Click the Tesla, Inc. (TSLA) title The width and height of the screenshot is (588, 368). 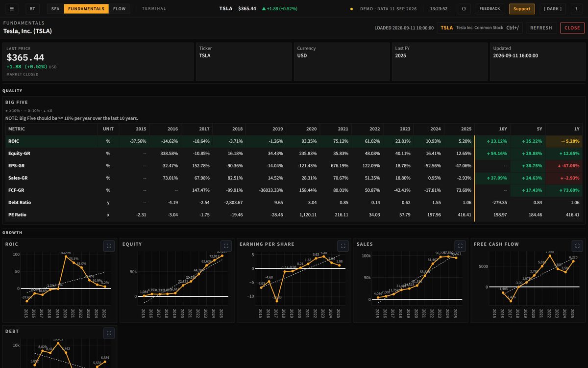27,31
